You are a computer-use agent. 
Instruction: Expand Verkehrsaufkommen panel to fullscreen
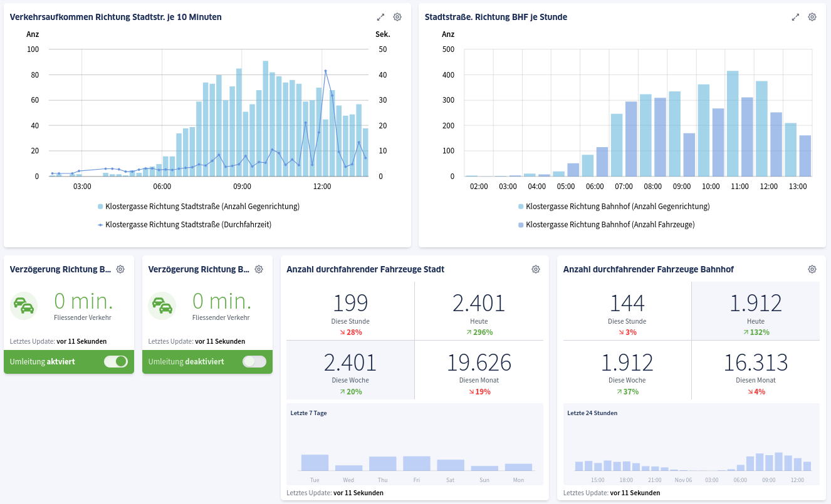coord(380,17)
